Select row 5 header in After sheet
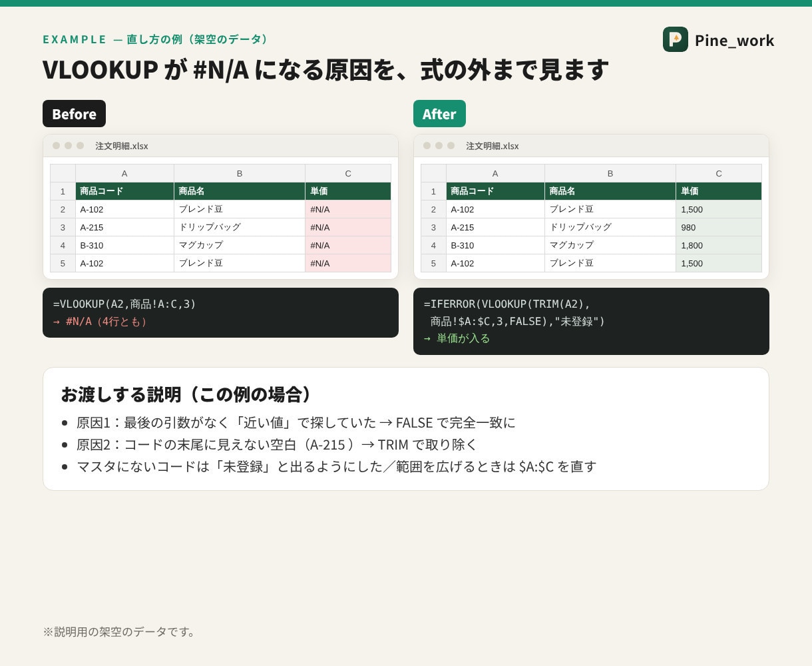 coord(433,263)
